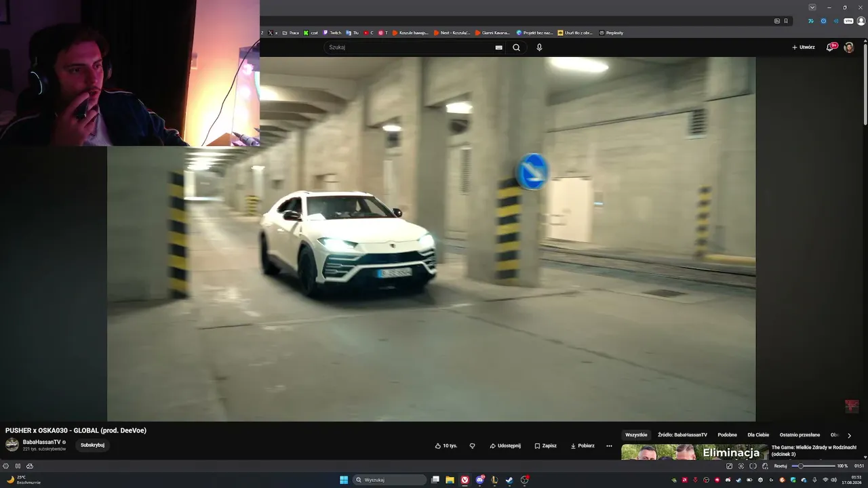Open the Windows Start menu

[x=344, y=480]
